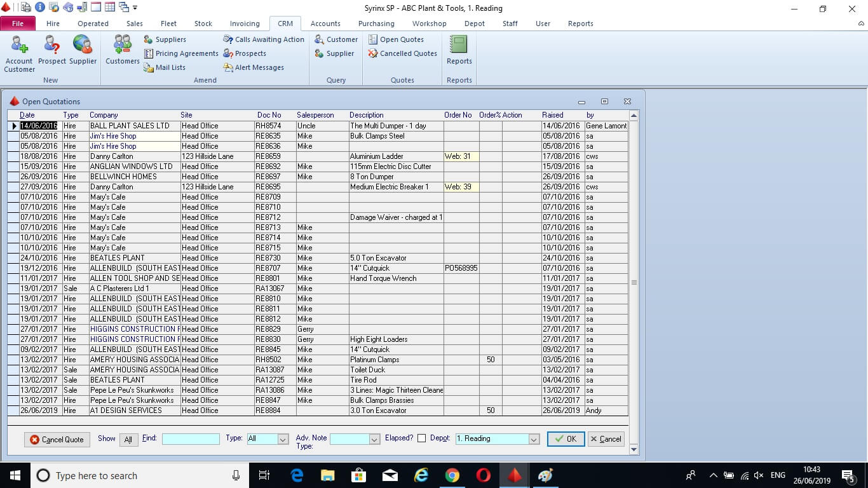
Task: Click the Web: 39 order number cell
Action: point(461,187)
